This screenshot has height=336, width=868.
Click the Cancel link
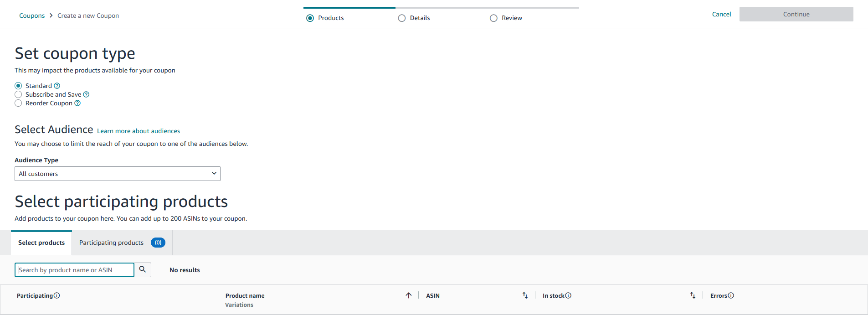(x=722, y=14)
